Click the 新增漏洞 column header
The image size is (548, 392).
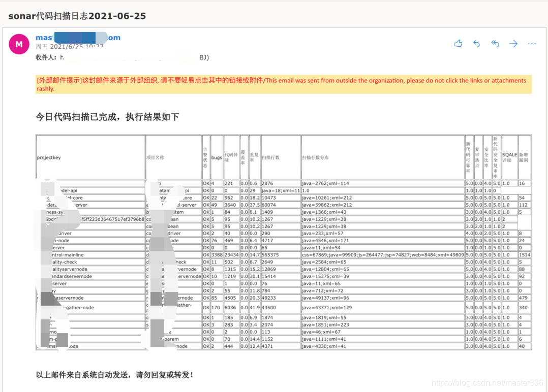tap(525, 157)
